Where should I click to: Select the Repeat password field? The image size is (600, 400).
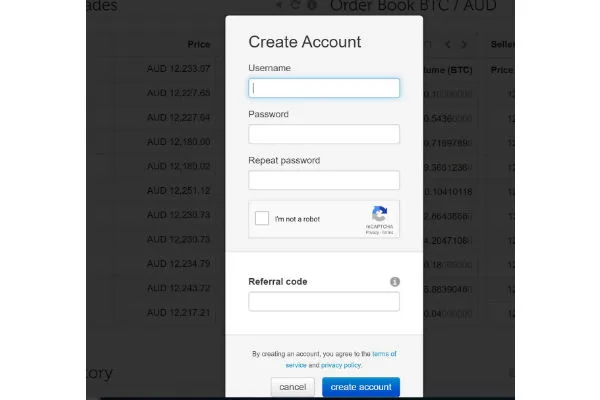[x=324, y=180]
